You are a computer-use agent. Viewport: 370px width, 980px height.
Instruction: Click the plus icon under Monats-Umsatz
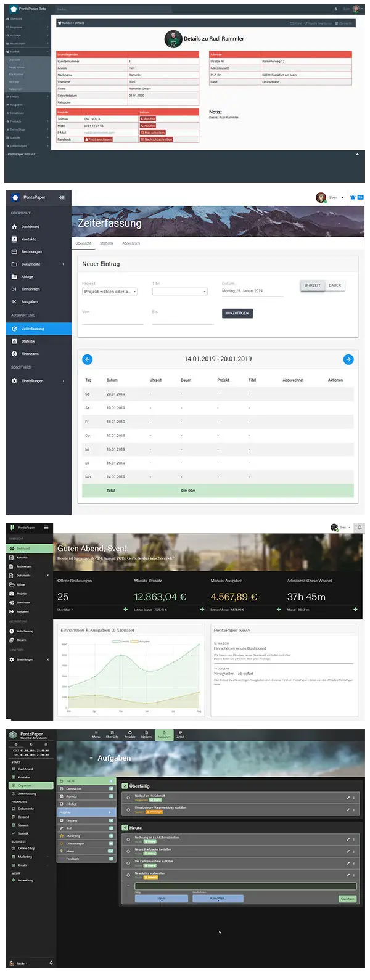(202, 609)
